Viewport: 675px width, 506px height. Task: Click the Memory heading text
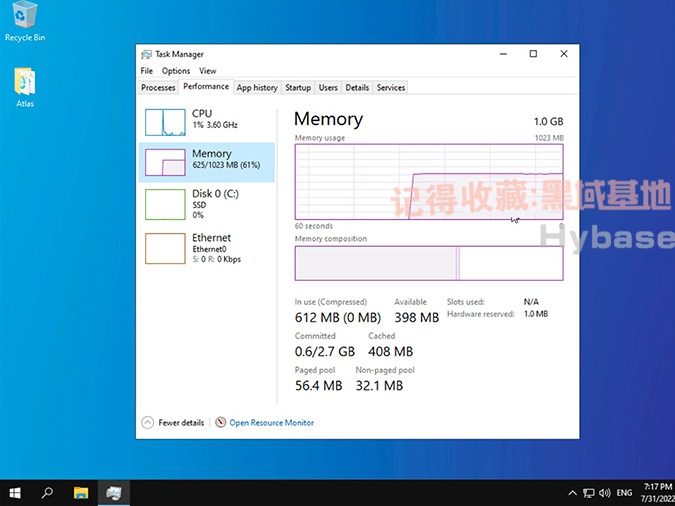328,119
